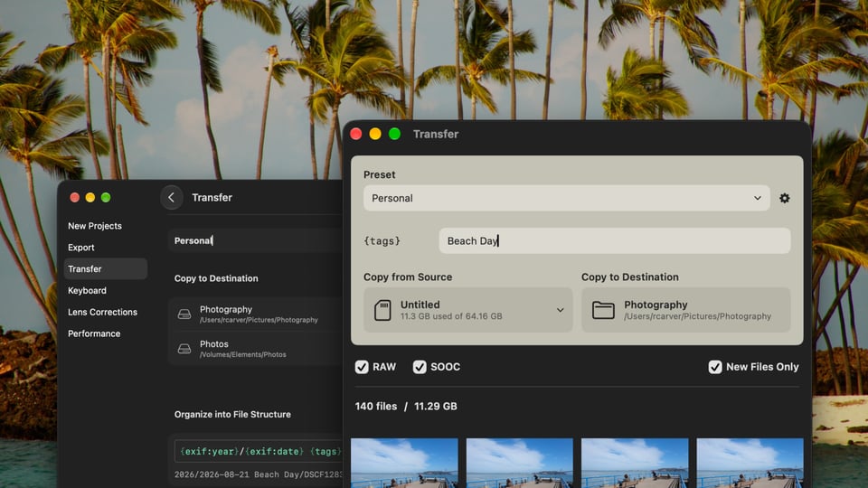This screenshot has height=488, width=868.
Task: Select the first photo thumbnail
Action: 405,463
